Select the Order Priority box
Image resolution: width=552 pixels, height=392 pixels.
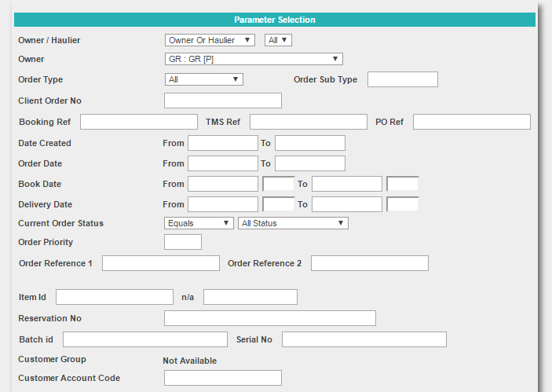coord(183,242)
